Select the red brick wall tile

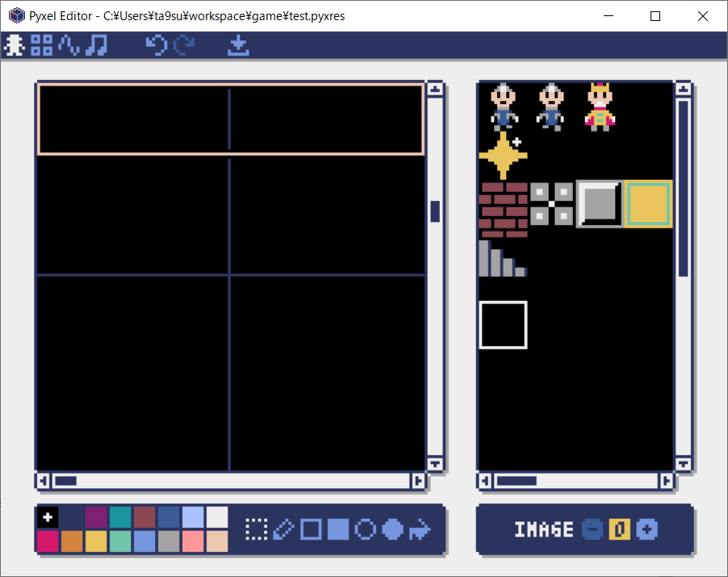504,210
